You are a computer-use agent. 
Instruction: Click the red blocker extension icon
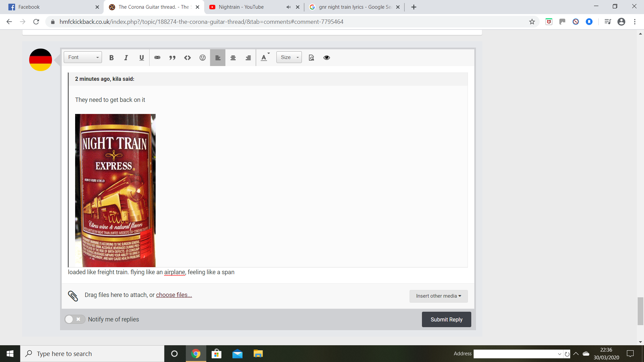coord(576,22)
